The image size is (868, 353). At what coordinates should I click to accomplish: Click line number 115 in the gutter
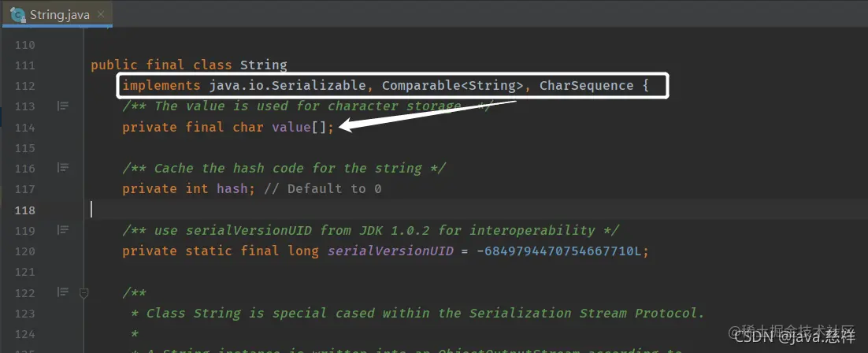(x=24, y=148)
